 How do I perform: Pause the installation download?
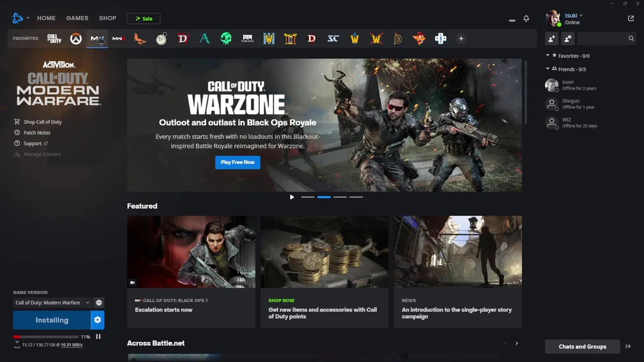tap(98, 337)
